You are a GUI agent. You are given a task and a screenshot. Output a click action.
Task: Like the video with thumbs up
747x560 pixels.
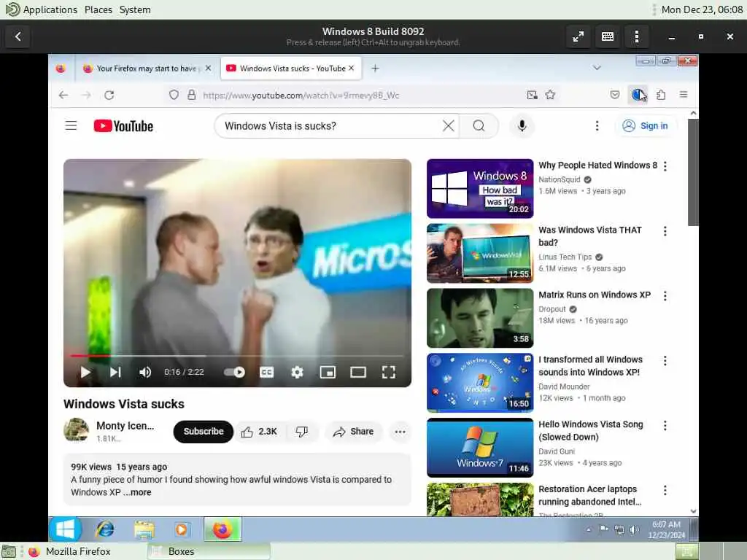click(259, 432)
